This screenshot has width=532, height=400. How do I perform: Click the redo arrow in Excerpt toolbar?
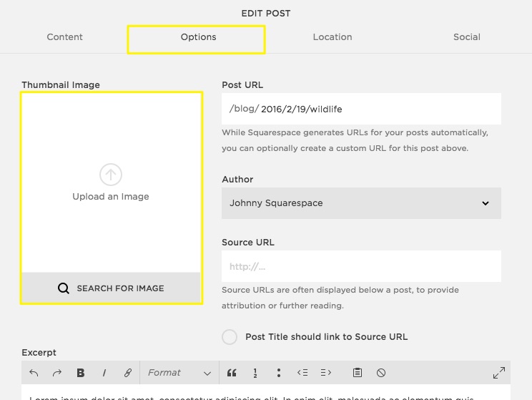[57, 373]
